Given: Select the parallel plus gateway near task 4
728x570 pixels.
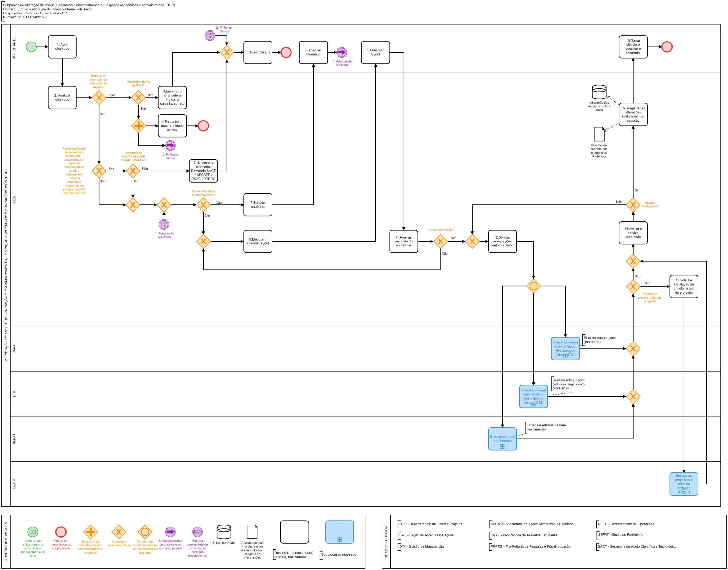Looking at the screenshot, I should click(x=138, y=126).
